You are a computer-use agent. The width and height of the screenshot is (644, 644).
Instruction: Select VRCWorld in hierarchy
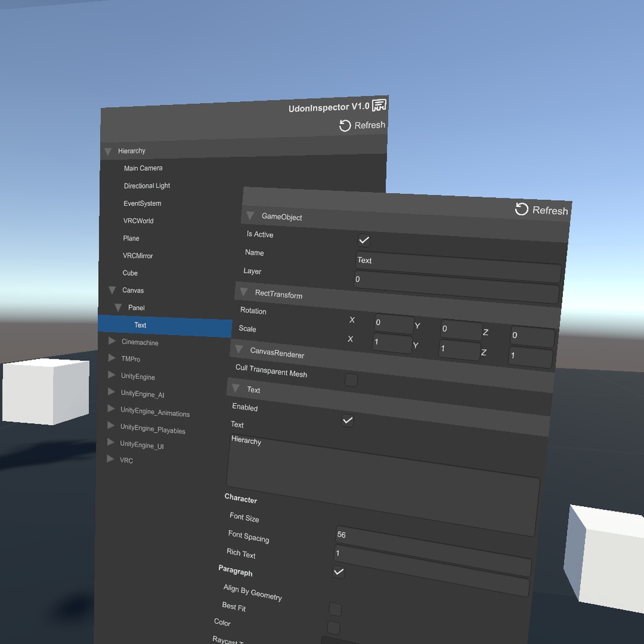point(138,221)
